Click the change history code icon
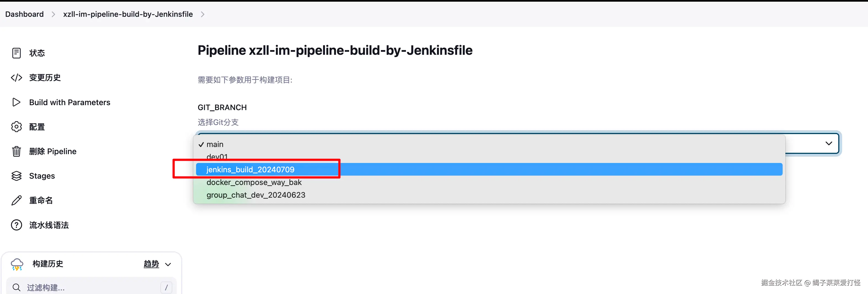 coord(16,77)
